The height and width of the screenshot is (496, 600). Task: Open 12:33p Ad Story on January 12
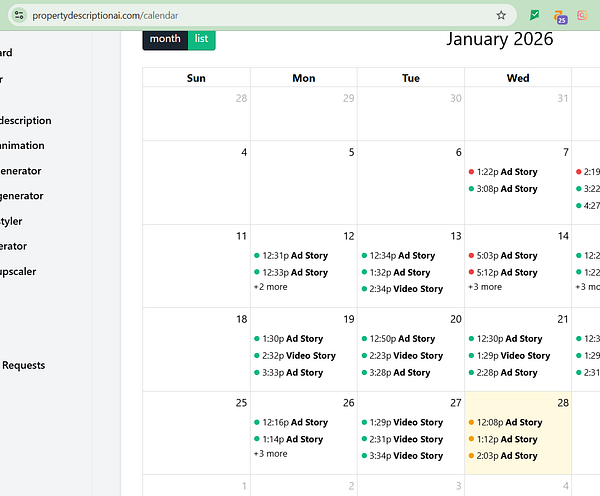pos(291,272)
